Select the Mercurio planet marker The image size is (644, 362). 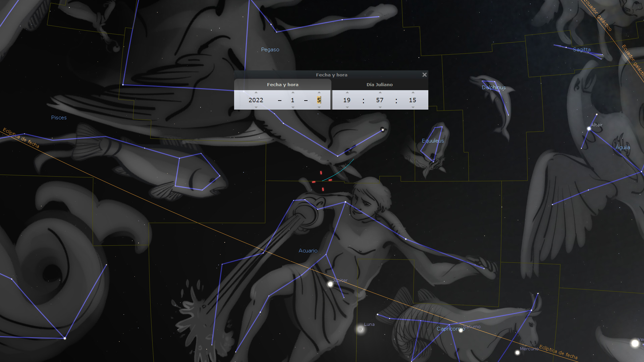point(518,352)
